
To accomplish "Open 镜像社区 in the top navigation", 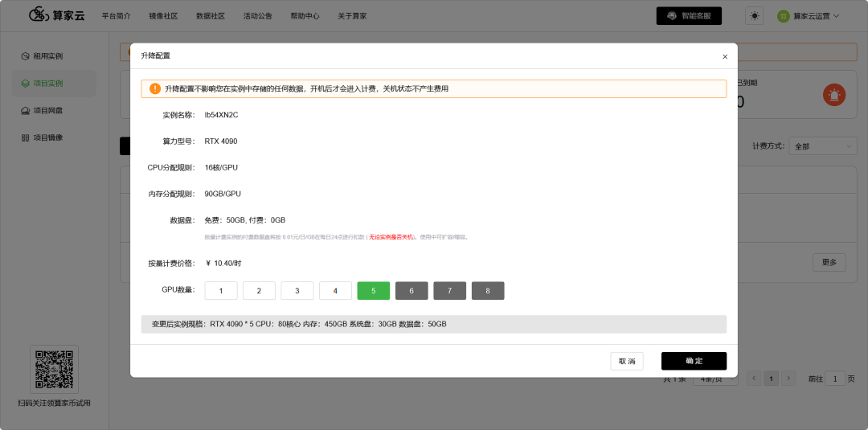I will click(x=163, y=16).
